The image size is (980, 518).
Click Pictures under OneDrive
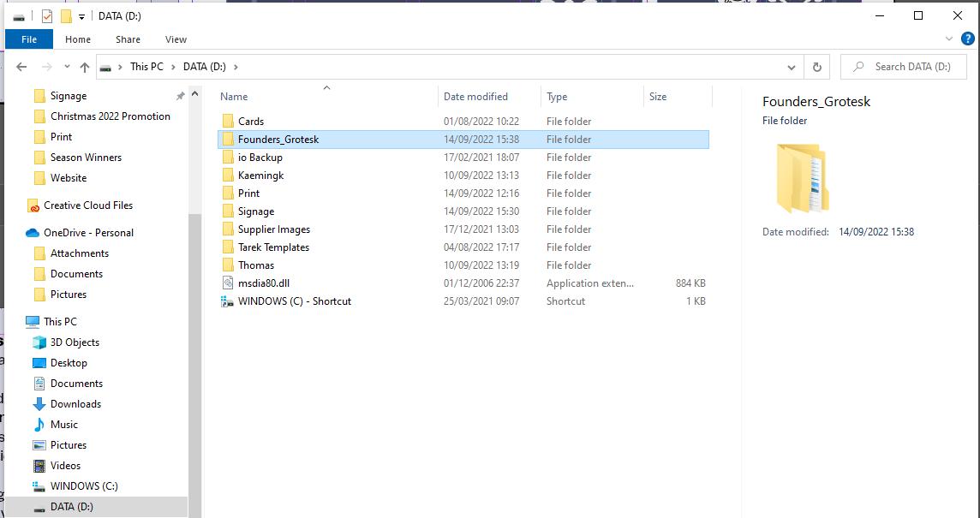point(69,295)
